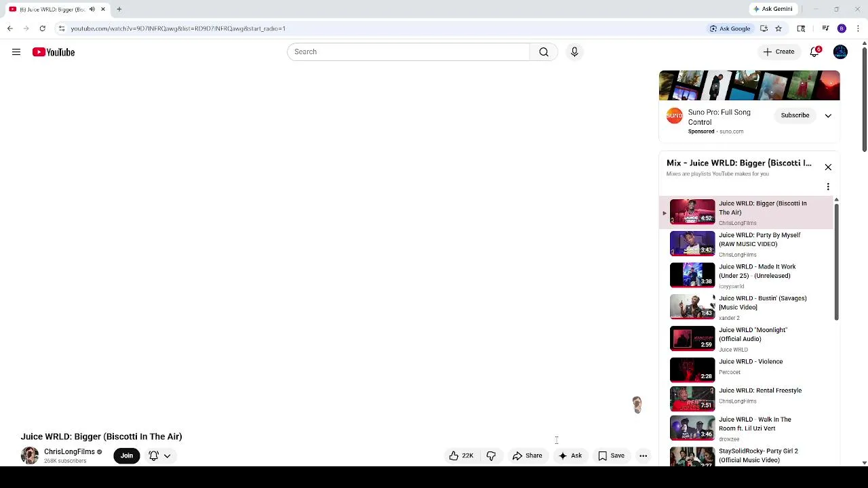
Task: Select 'Juice WRLD - Rental Freestyle' title text
Action: (760, 390)
